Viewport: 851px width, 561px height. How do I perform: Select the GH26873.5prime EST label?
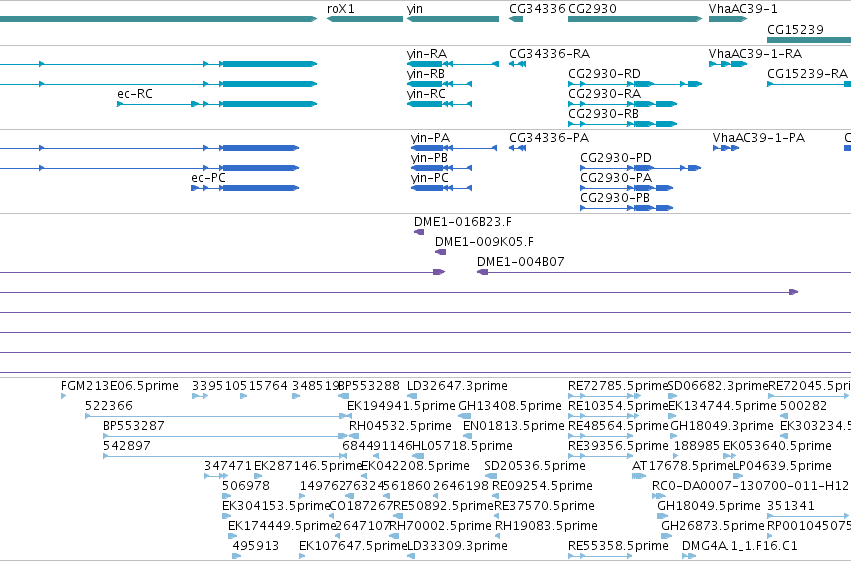(x=713, y=526)
